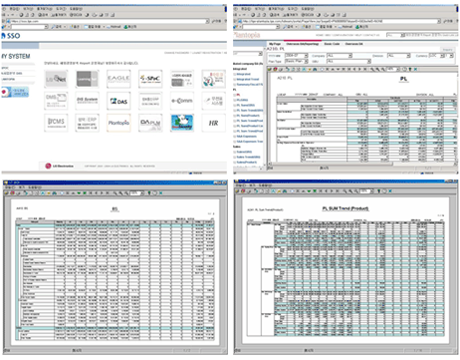Switch to the Basic Code tab
The height and width of the screenshot is (360, 460).
tap(332, 44)
